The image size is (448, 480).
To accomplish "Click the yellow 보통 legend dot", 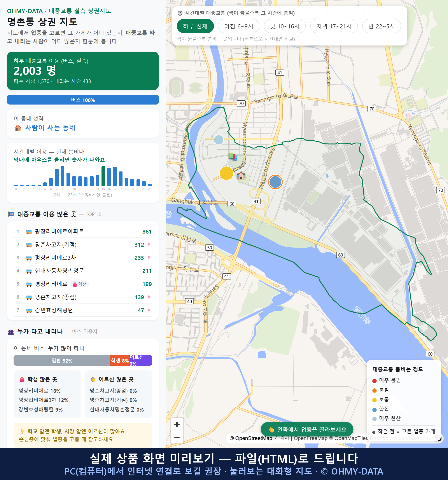I will [x=374, y=400].
